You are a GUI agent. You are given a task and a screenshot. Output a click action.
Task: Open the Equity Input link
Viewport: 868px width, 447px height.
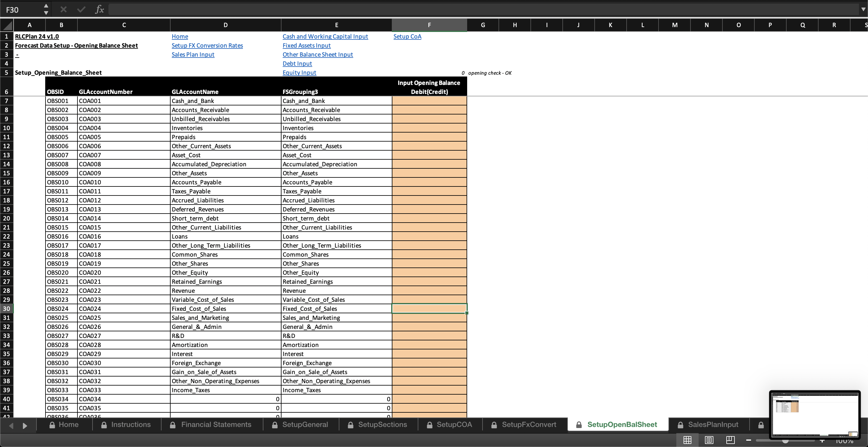pos(299,73)
